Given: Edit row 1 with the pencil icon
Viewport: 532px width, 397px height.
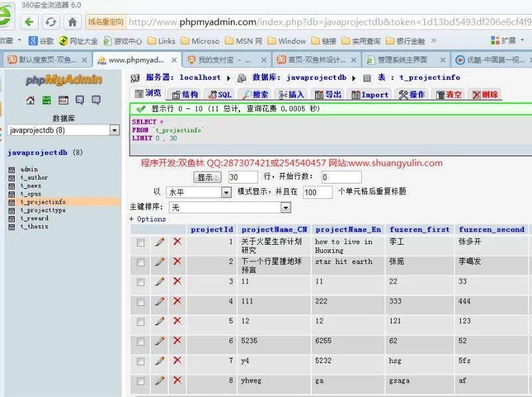Looking at the screenshot, I should point(160,242).
